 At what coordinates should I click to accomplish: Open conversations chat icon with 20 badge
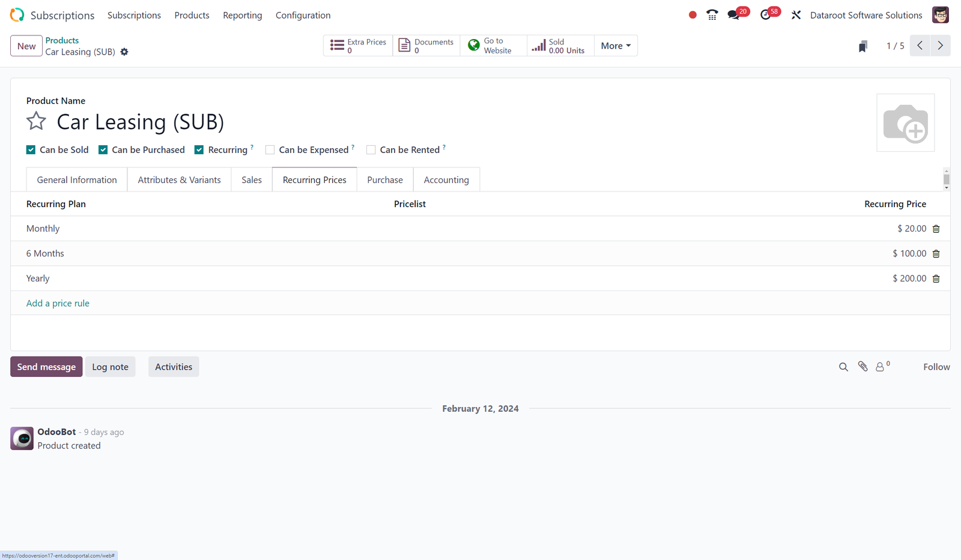(733, 15)
